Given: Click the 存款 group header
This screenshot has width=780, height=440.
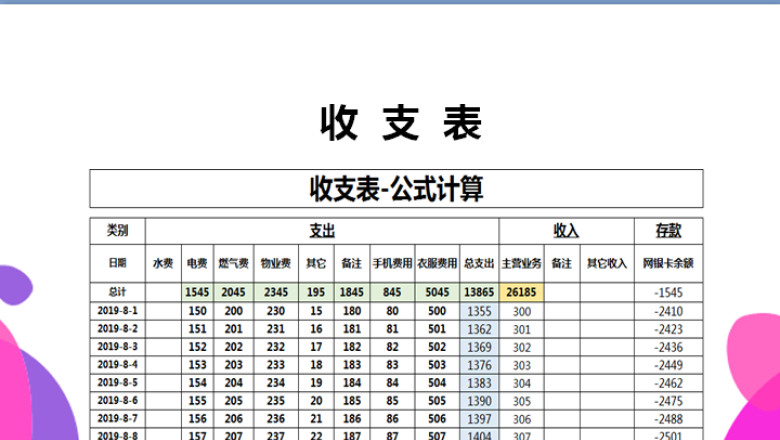Looking at the screenshot, I should coord(668,231).
